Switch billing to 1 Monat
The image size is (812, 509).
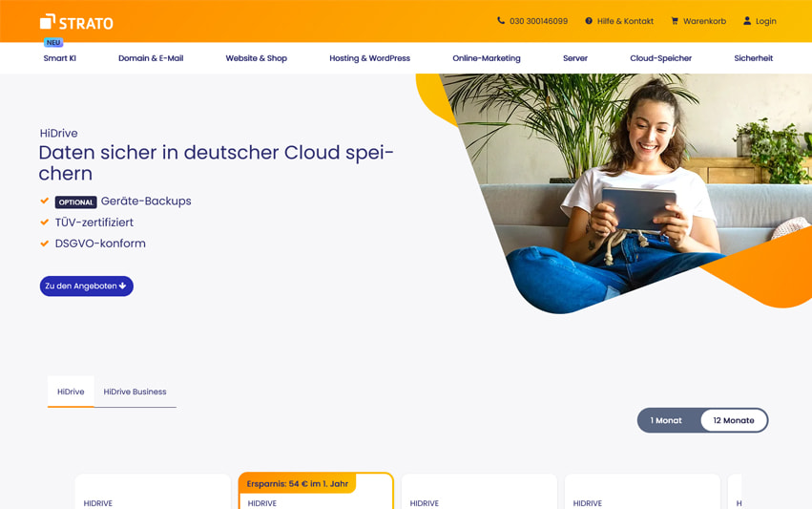666,420
